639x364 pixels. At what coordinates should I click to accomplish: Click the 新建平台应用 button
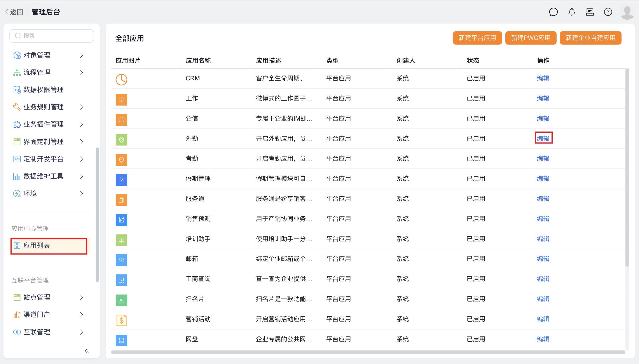[477, 38]
